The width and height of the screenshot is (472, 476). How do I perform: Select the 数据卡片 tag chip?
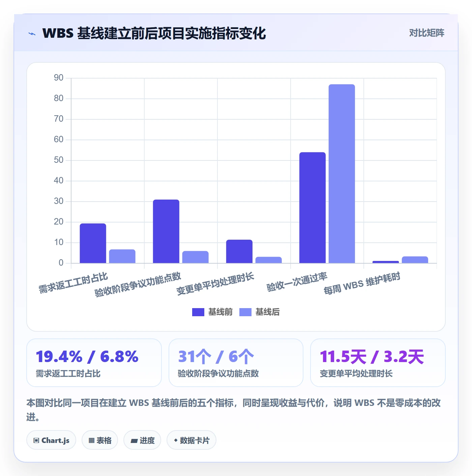[191, 440]
